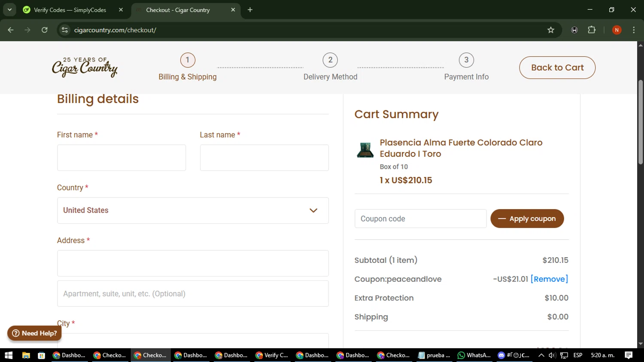The height and width of the screenshot is (362, 644).
Task: Select step 1 Billing & Shipping
Action: 188,67
